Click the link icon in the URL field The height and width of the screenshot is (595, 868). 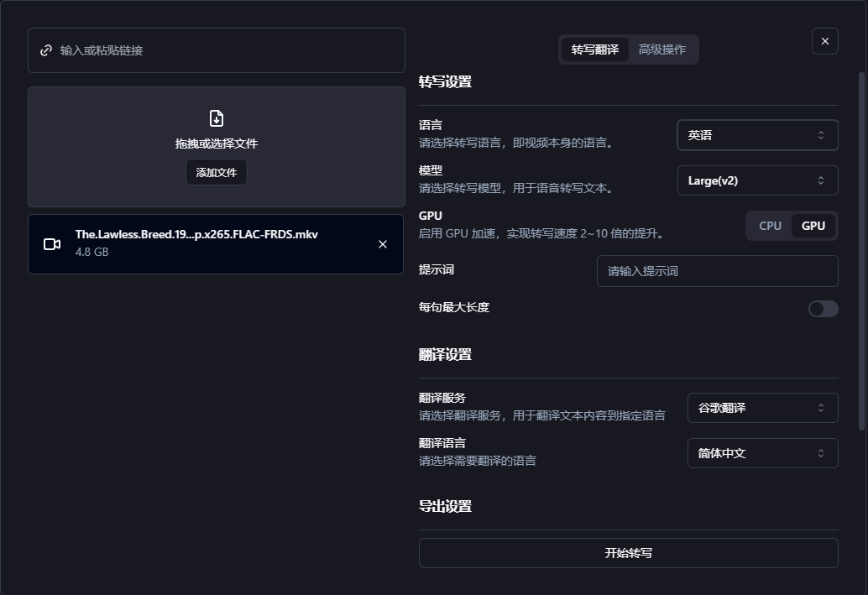[x=46, y=50]
